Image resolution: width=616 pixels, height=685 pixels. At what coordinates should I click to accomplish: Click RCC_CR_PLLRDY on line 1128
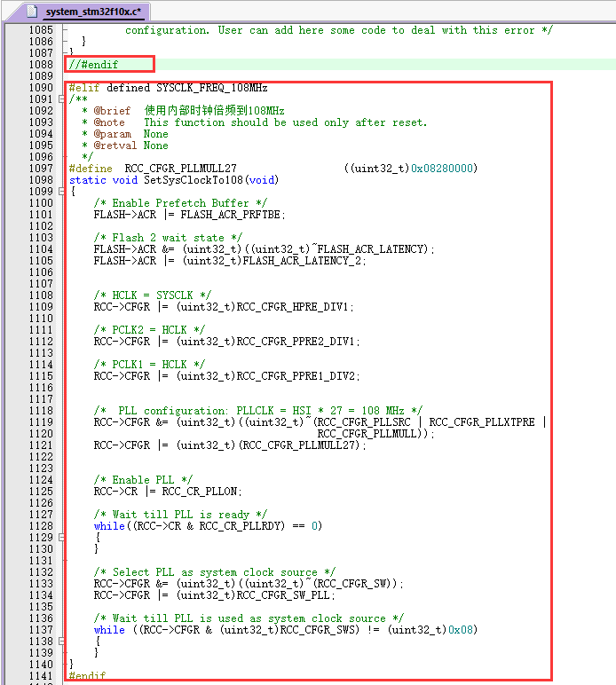tap(240, 526)
